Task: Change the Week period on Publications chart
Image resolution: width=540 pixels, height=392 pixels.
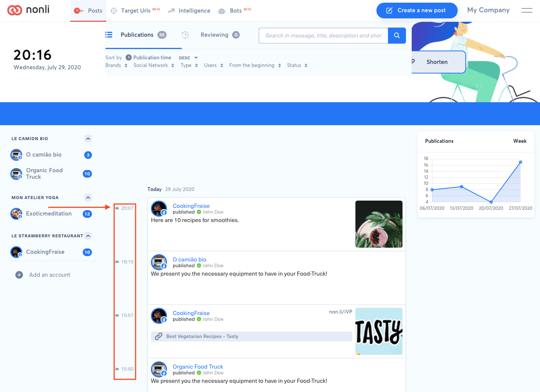Action: pos(520,141)
